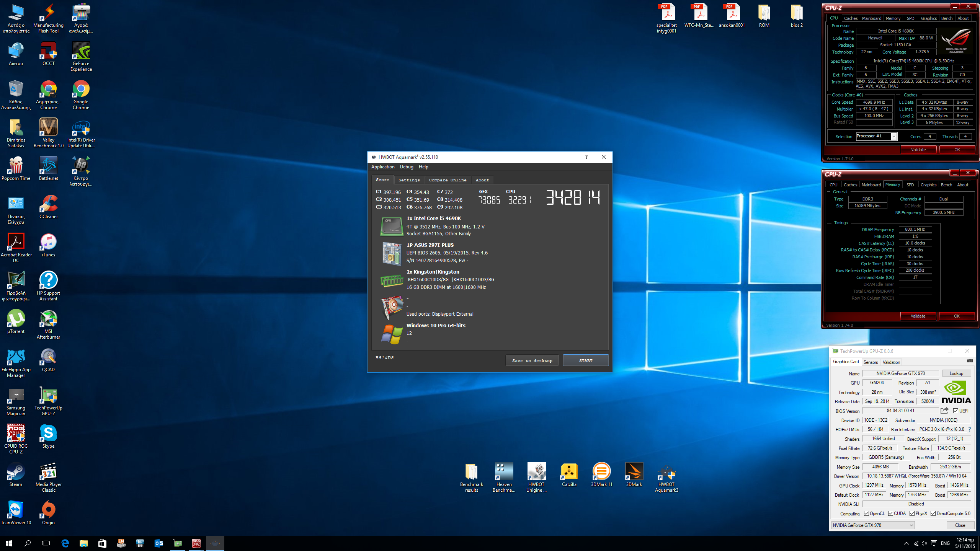Open the SPD tab in lower CPU-Z window
This screenshot has height=551, width=980.
tap(910, 185)
